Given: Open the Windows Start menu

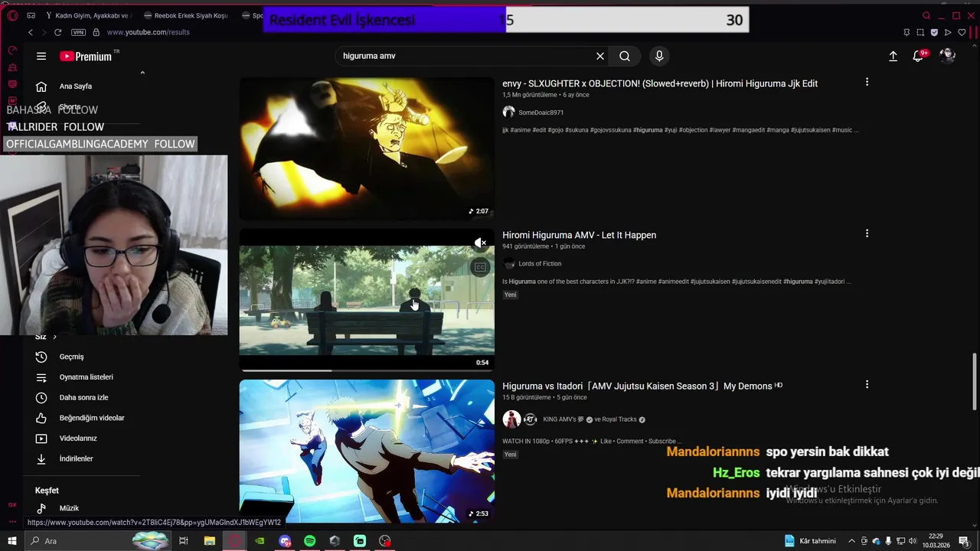Looking at the screenshot, I should point(11,541).
